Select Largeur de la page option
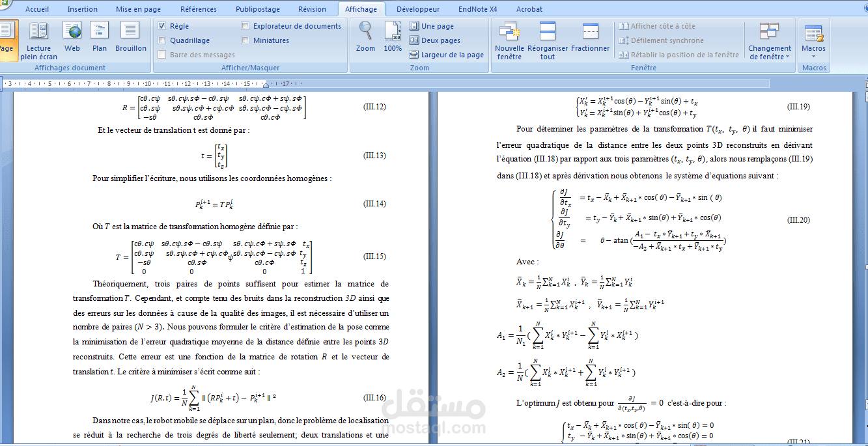868x446 pixels. tap(447, 55)
